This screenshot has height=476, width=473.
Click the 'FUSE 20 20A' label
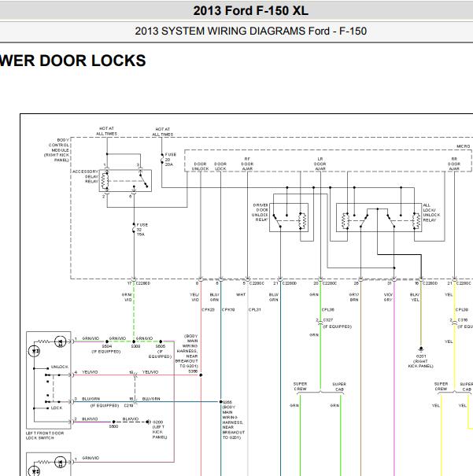click(x=170, y=160)
